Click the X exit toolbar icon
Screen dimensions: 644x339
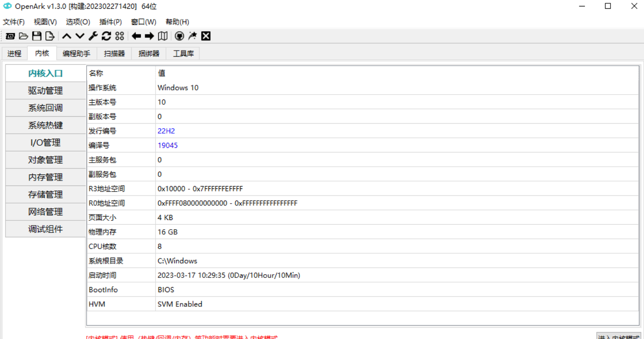205,36
